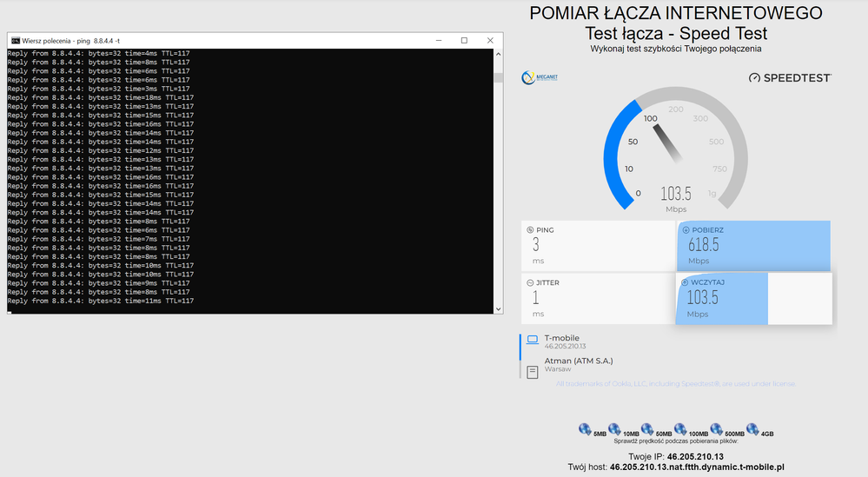This screenshot has height=477, width=868.
Task: Click the POMIAR ŁĄCZA INTERNETOWEGO heading
Action: [676, 13]
